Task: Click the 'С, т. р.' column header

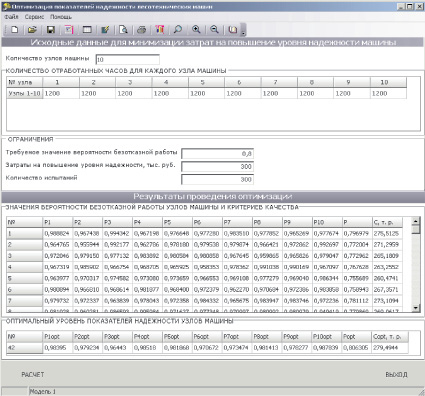Action: [x=387, y=222]
